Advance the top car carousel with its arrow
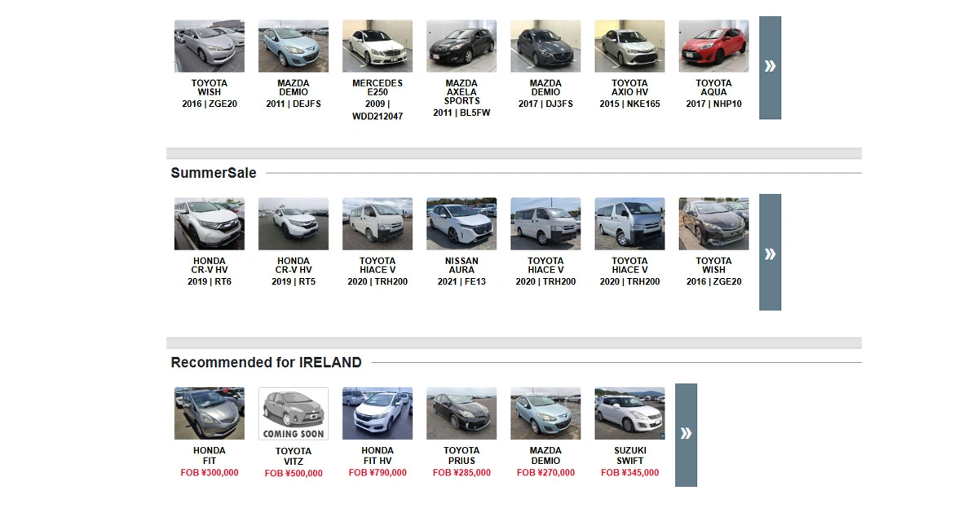980x517 pixels. click(770, 68)
